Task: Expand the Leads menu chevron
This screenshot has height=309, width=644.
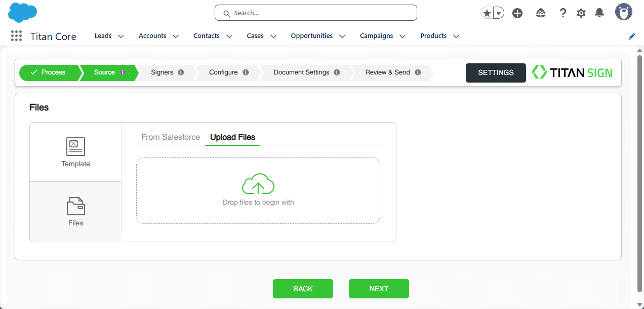Action: tap(121, 36)
